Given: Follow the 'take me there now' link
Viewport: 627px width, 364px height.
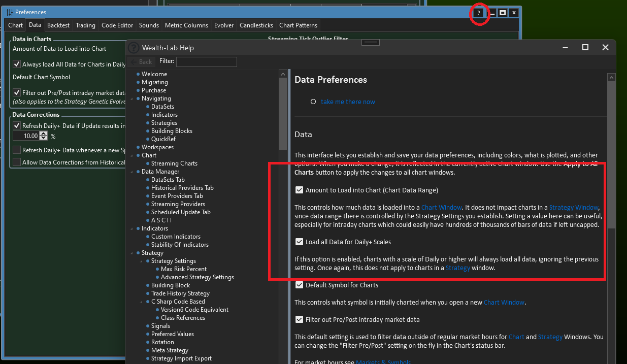Looking at the screenshot, I should point(348,102).
